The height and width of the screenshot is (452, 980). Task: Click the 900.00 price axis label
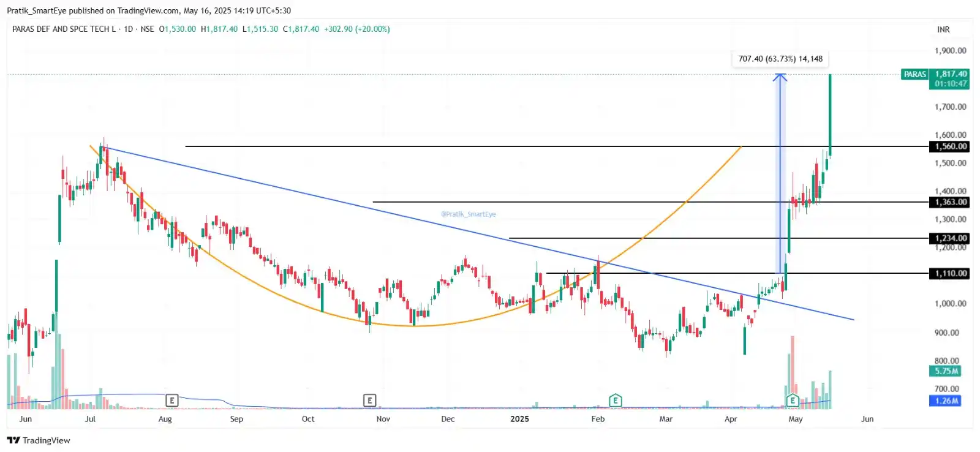[x=947, y=333]
